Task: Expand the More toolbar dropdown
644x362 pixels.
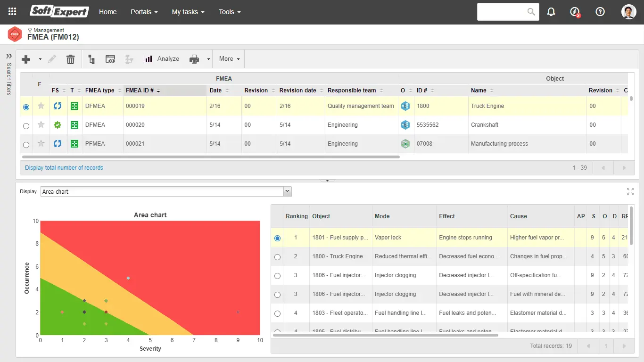Action: (229, 59)
